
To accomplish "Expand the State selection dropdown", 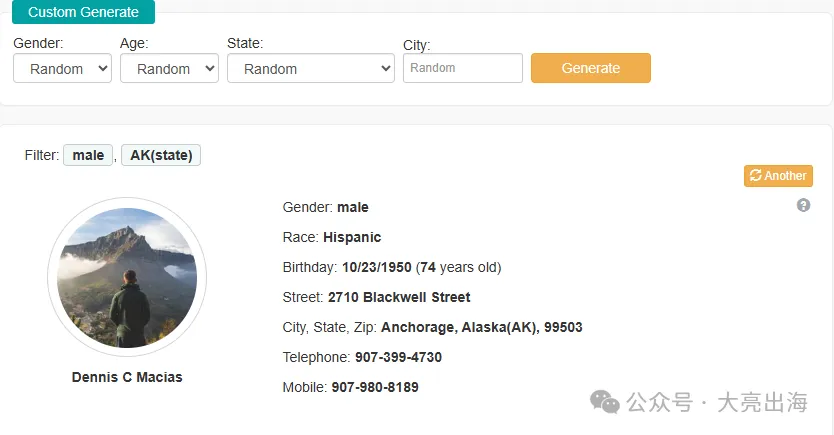I will point(311,69).
